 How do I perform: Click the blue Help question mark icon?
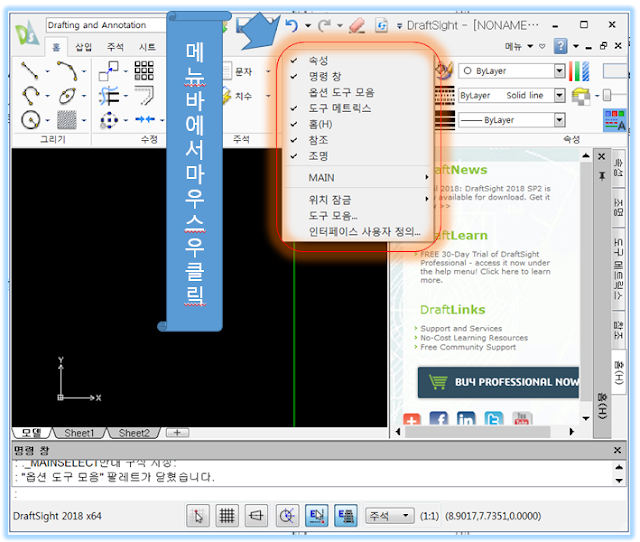point(560,46)
